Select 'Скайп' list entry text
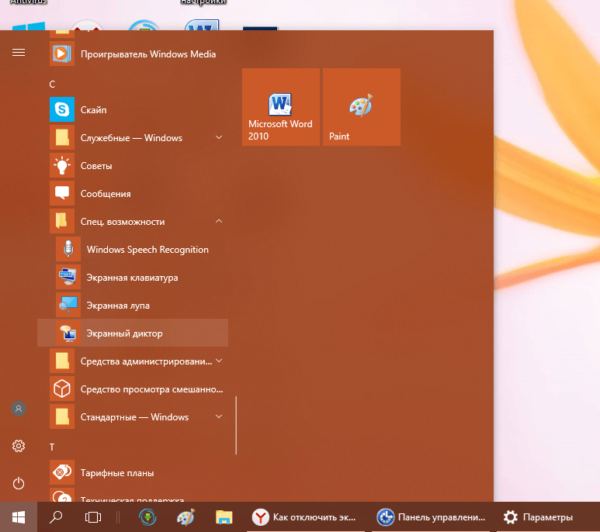The height and width of the screenshot is (532, 600). (x=93, y=110)
